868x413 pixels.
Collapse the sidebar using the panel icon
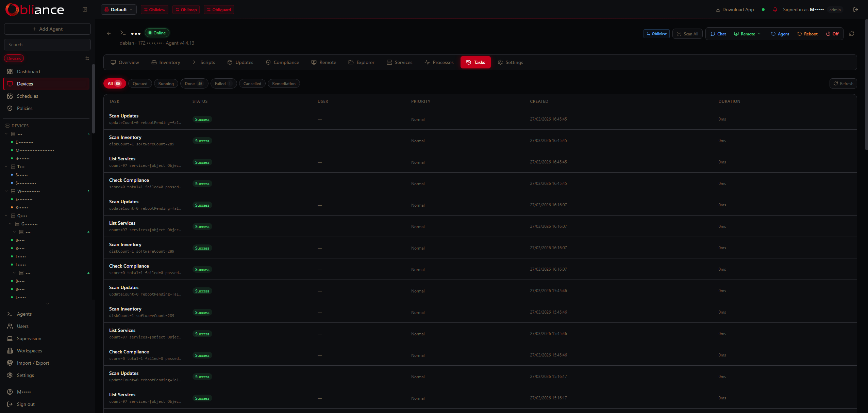[x=85, y=9]
